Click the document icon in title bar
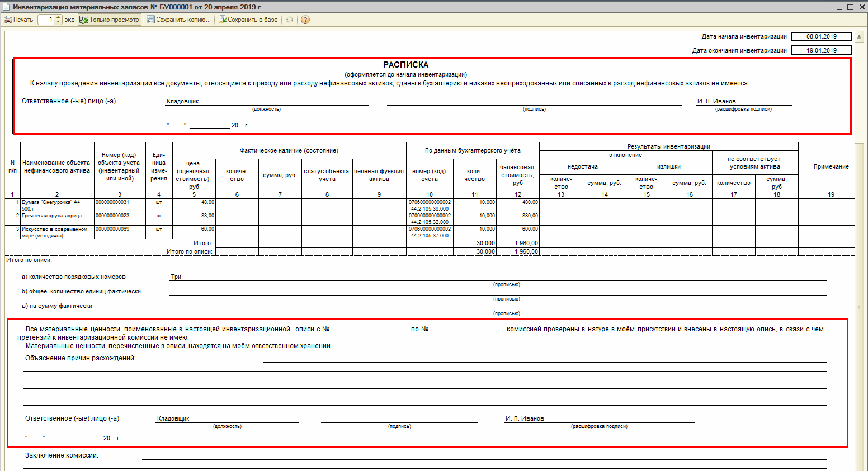The width and height of the screenshot is (868, 471). 6,7
